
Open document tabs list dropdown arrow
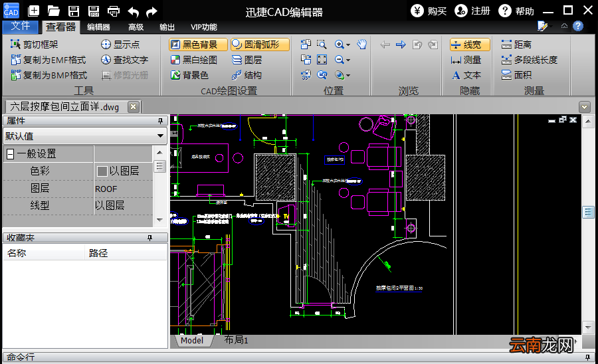pyautogui.click(x=585, y=107)
